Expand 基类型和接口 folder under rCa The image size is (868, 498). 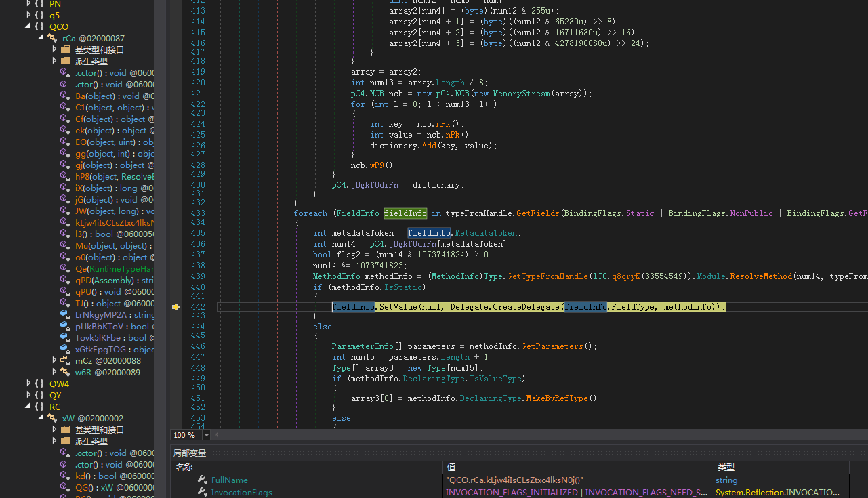pos(54,50)
